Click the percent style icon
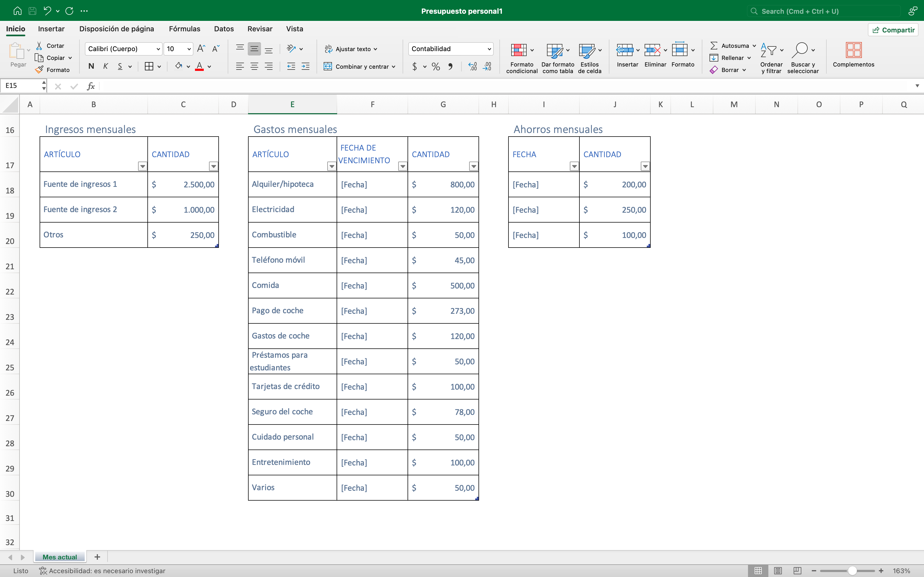The width and height of the screenshot is (924, 577). coord(436,67)
